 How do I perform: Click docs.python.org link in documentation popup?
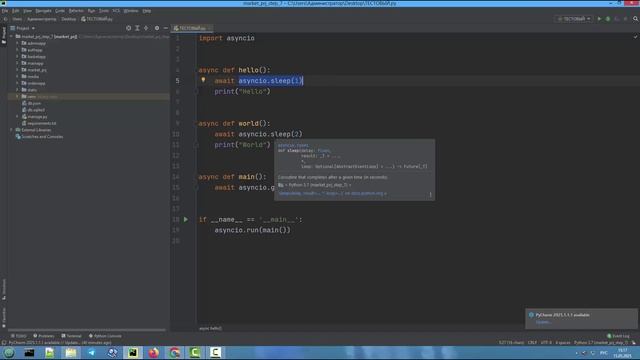click(x=332, y=193)
